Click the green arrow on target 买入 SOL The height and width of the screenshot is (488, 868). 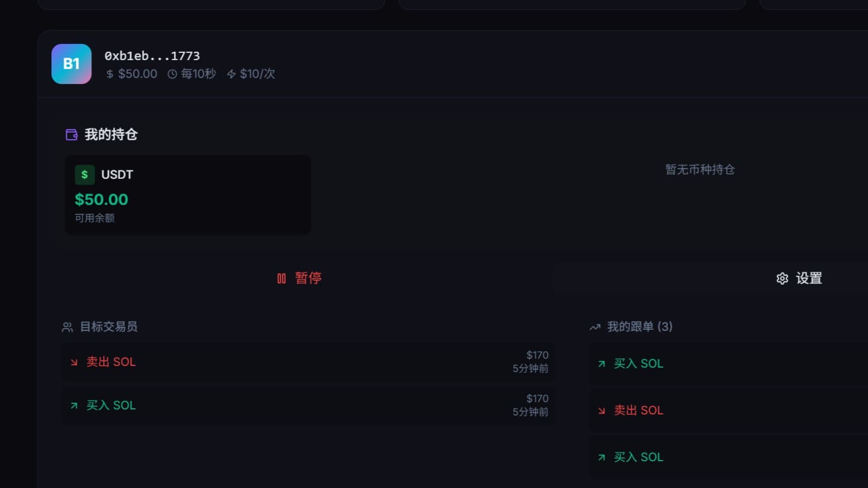(x=74, y=406)
